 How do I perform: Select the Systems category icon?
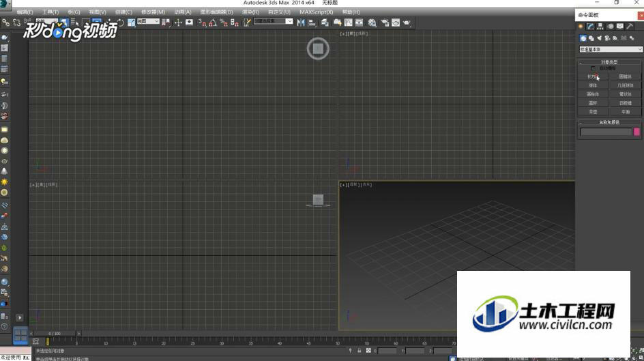click(632, 38)
